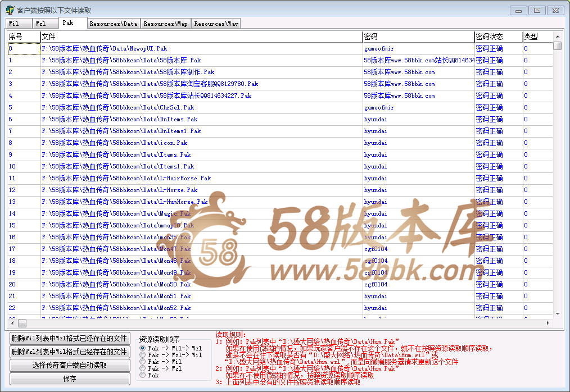
Task: Click the hyundai password for DnItems.Pak
Action: tap(376, 119)
